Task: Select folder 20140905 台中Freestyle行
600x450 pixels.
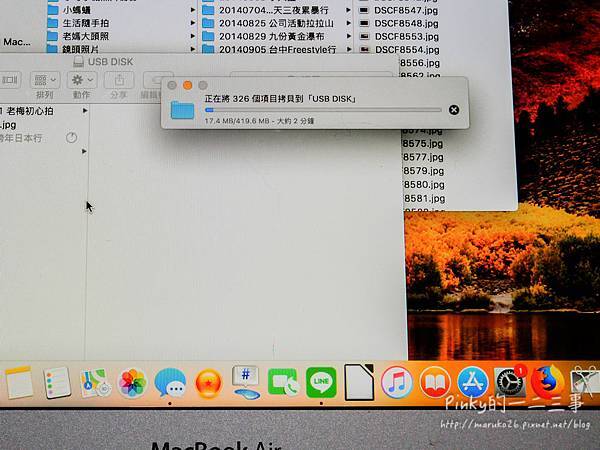Action: click(x=278, y=49)
